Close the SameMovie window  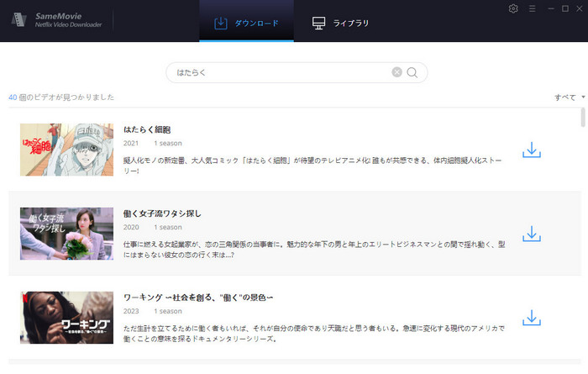tap(579, 8)
